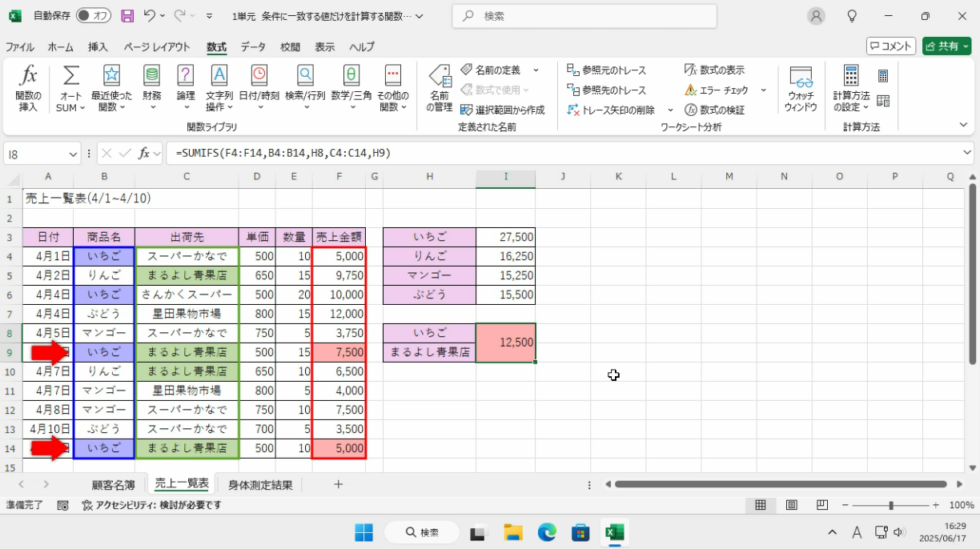Screen dimensions: 980x549
Task: Click Trace Dependents (参照先のトレース)
Action: (x=606, y=90)
